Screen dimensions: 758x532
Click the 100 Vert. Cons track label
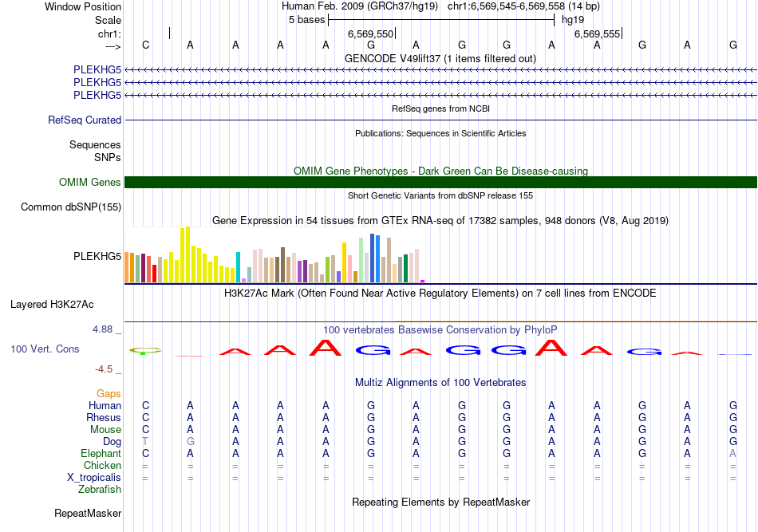tap(45, 349)
